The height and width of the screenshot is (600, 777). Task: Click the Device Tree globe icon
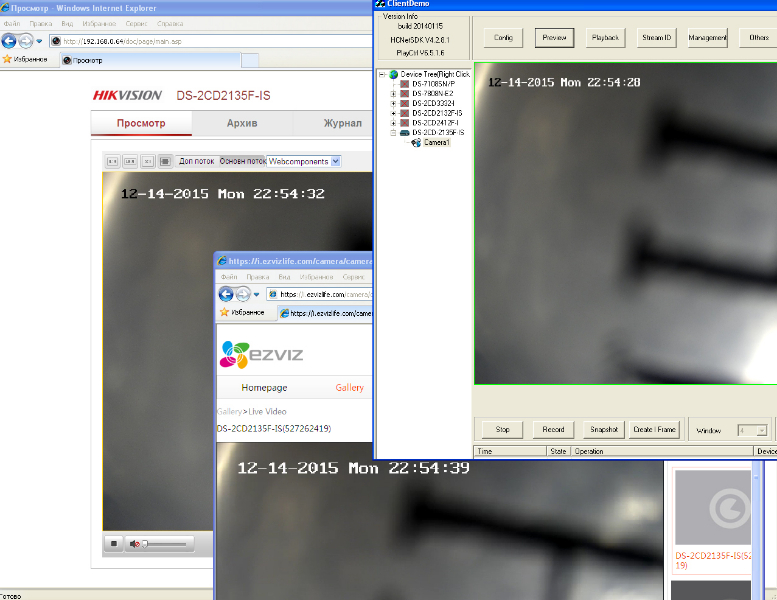394,74
